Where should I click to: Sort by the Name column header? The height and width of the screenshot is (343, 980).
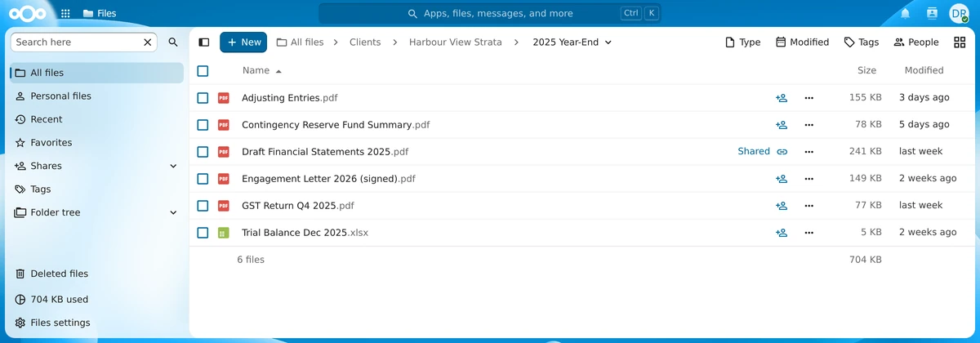[262, 70]
